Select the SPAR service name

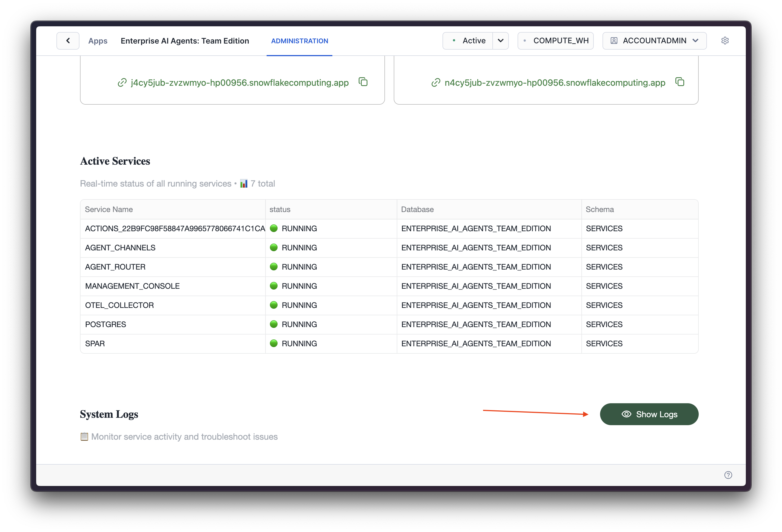tap(95, 344)
